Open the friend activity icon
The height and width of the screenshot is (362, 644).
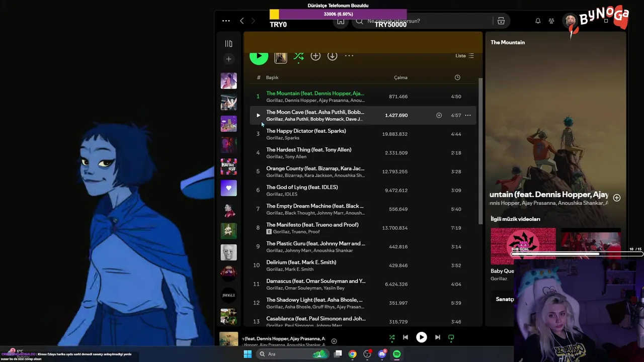click(x=551, y=21)
